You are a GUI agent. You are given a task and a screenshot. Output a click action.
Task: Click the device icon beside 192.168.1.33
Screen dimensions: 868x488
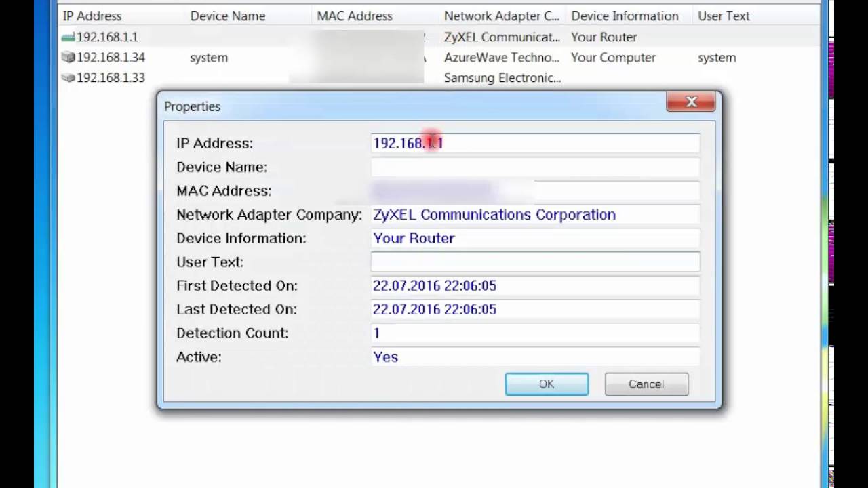67,78
